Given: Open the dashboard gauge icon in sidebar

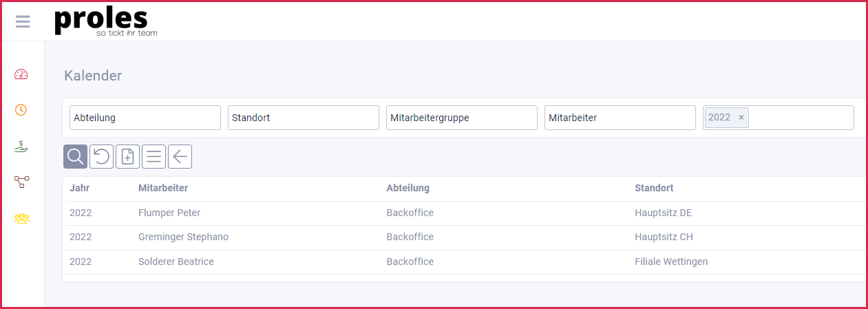Looking at the screenshot, I should tap(21, 74).
